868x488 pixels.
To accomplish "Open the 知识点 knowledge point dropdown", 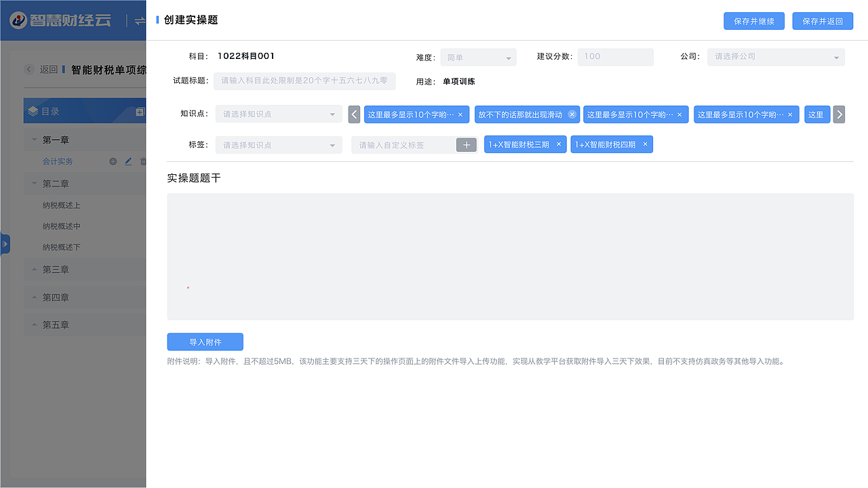I will pyautogui.click(x=278, y=114).
